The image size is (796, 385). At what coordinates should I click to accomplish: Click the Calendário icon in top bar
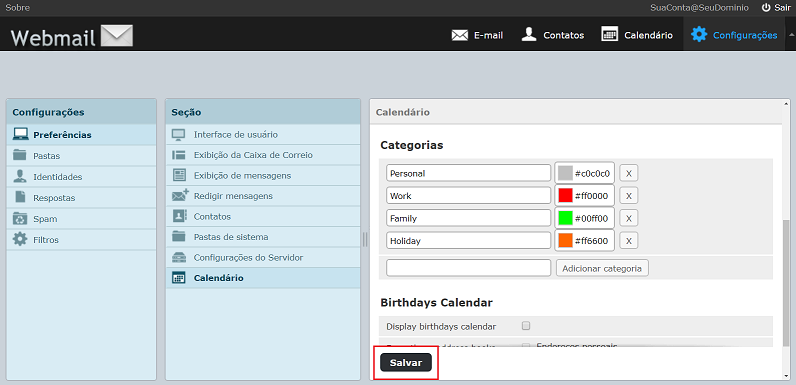coord(609,35)
